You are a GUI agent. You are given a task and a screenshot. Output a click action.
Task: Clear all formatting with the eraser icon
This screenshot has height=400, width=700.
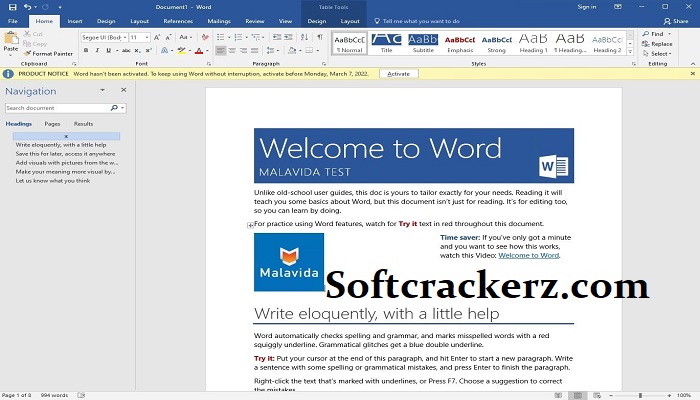pos(205,38)
